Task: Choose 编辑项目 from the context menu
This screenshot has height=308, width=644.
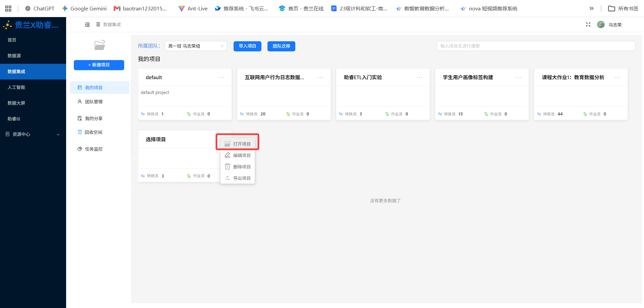Action: [238, 155]
